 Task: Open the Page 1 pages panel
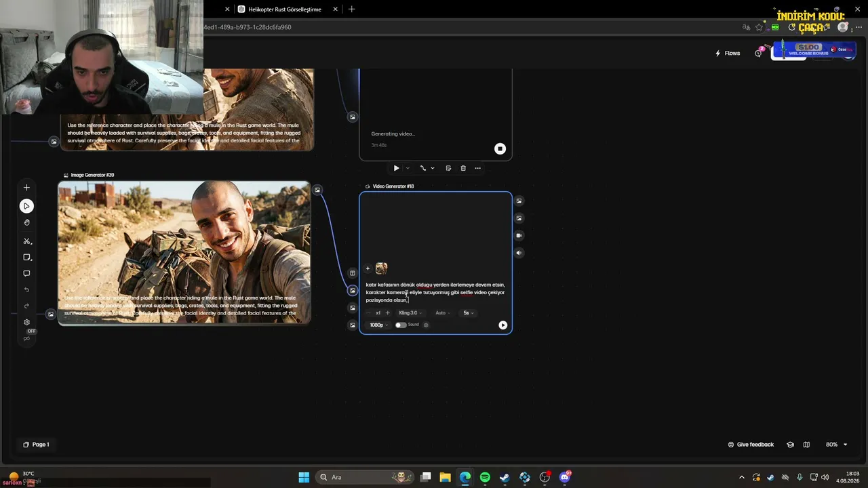tap(36, 445)
